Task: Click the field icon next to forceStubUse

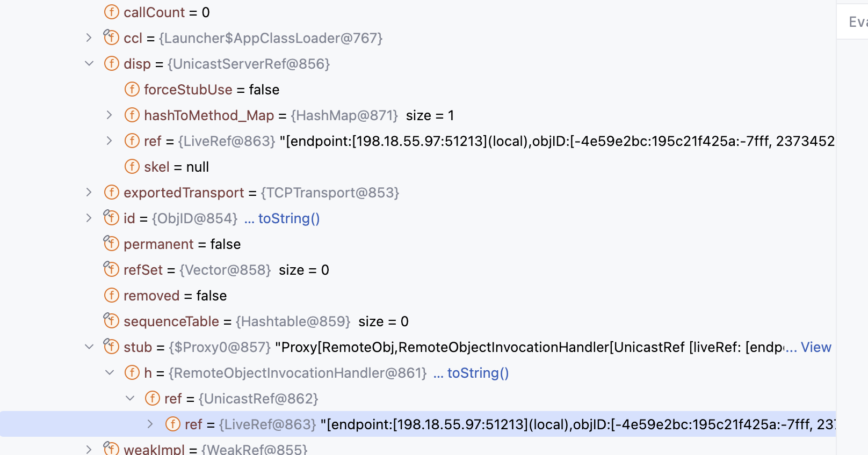Action: tap(132, 89)
